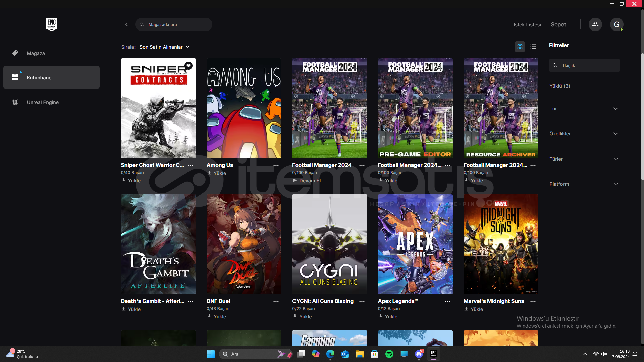Viewport: 644px width, 362px height.
Task: Open volume control in system tray
Action: point(604,354)
